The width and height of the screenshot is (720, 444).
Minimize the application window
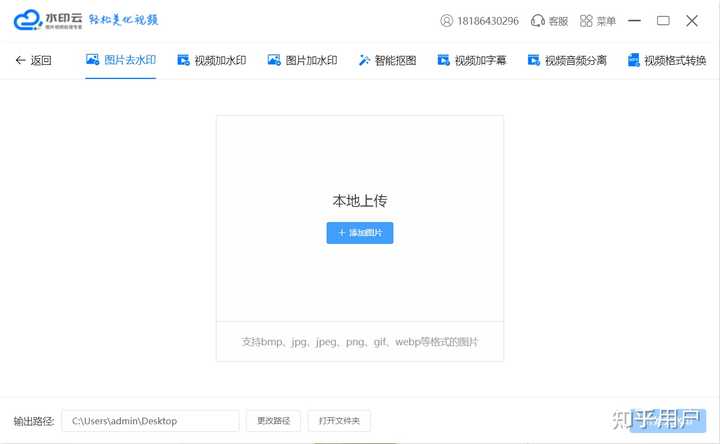[634, 21]
